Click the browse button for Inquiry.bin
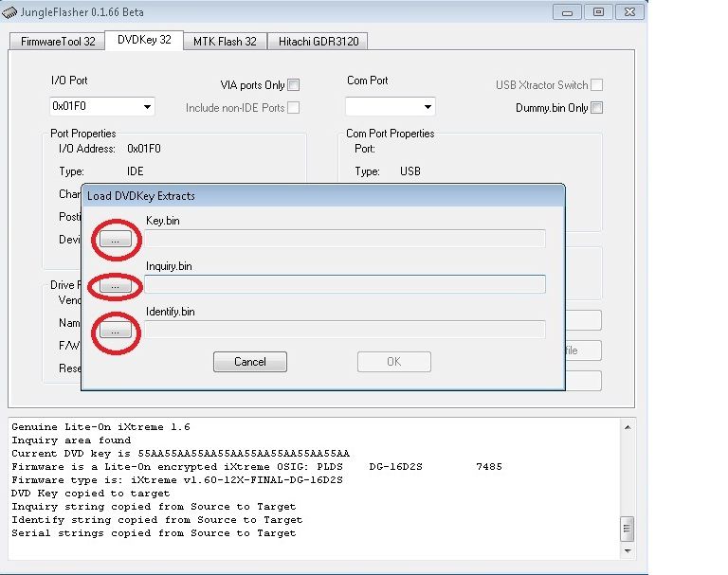 [115, 285]
